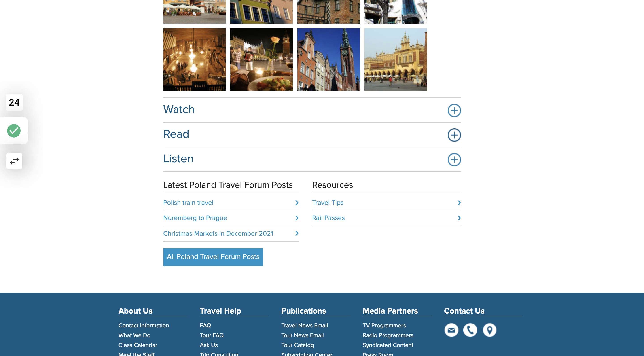
Task: Open Tour News Email footer link
Action: [x=303, y=335]
